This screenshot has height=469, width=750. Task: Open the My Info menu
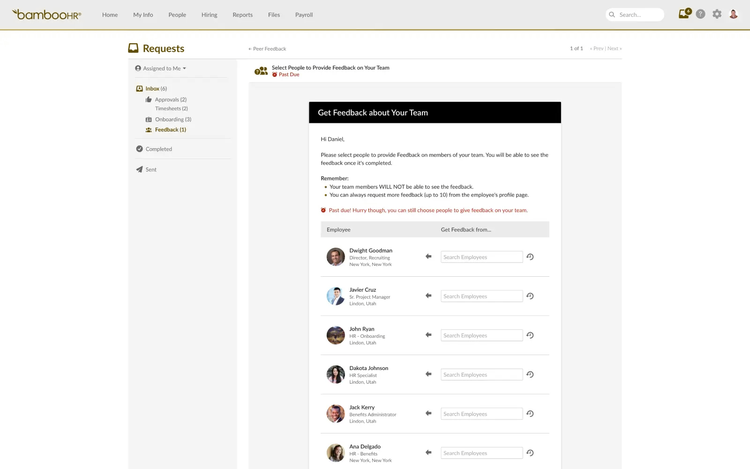(143, 15)
